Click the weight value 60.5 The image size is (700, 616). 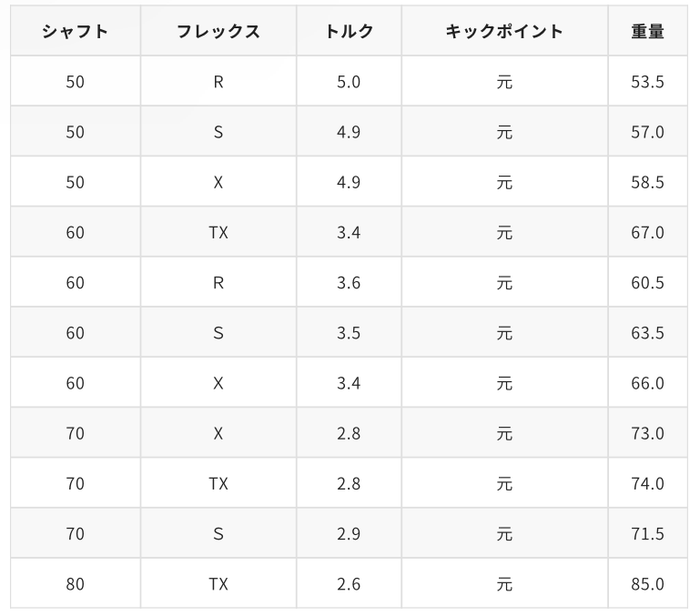(x=647, y=283)
